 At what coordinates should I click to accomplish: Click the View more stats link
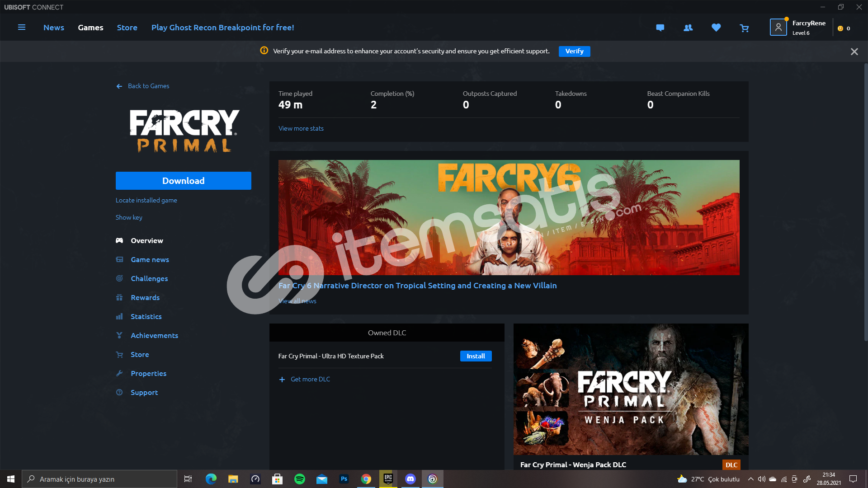click(301, 128)
